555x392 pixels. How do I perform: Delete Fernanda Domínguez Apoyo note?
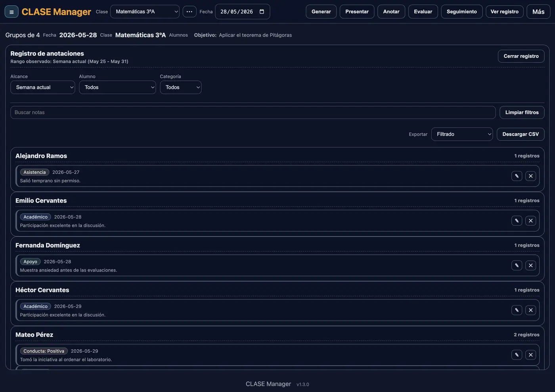click(530, 266)
